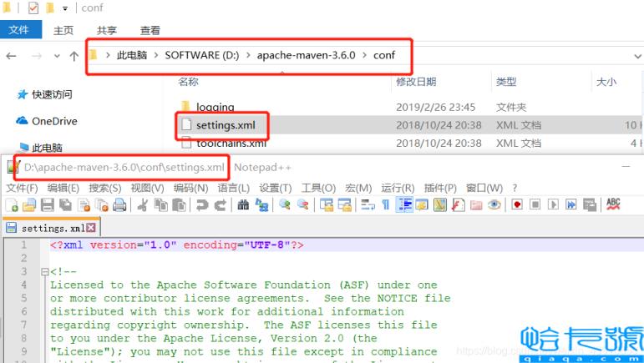644x363 pixels.
Task: Open the user-defined language icon
Action: [x=422, y=204]
